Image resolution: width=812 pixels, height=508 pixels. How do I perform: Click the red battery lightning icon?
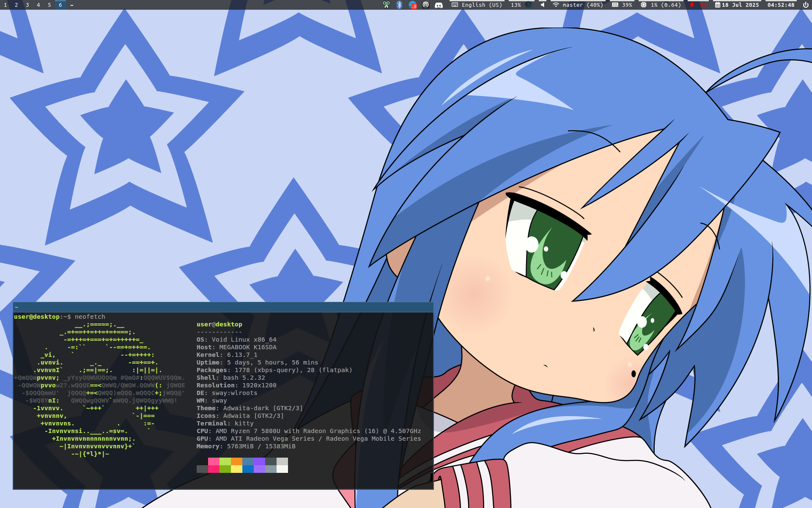point(692,5)
